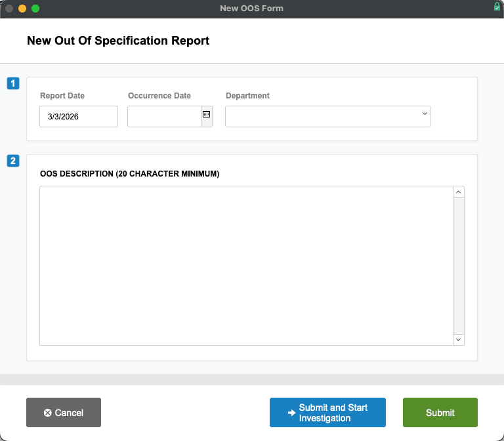504x441 pixels.
Task: Close the New OOS Form window
Action: point(9,9)
